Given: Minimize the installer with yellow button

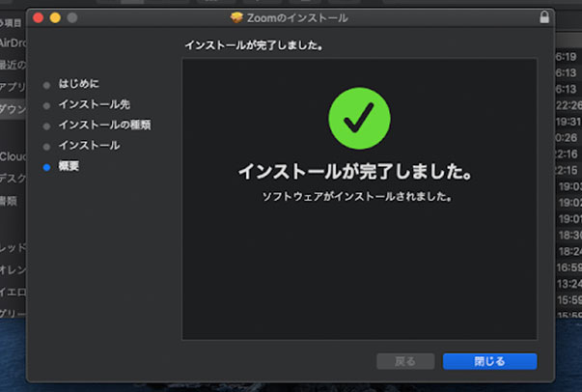Looking at the screenshot, I should point(55,17).
